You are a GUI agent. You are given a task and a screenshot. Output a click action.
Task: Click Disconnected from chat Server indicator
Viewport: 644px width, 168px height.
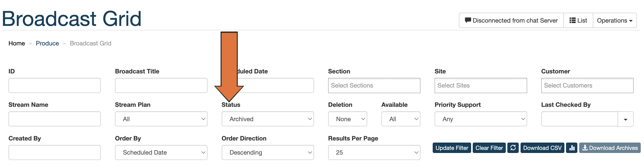[511, 20]
